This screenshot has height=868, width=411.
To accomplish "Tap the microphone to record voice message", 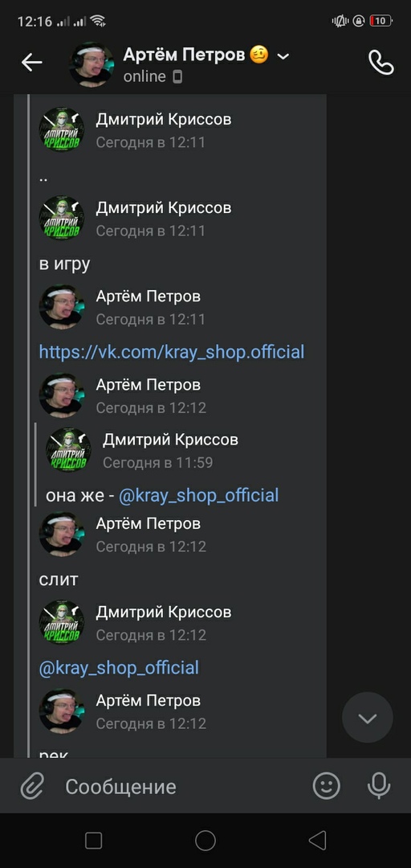I will click(x=379, y=786).
